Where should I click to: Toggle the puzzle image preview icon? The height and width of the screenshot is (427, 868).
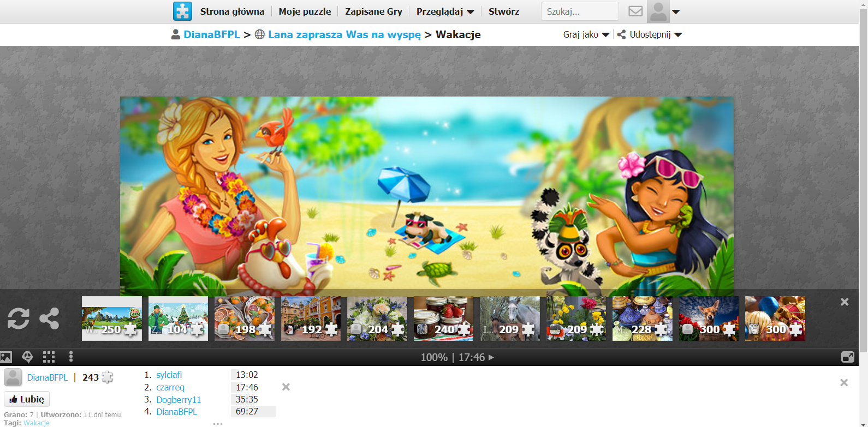6,357
